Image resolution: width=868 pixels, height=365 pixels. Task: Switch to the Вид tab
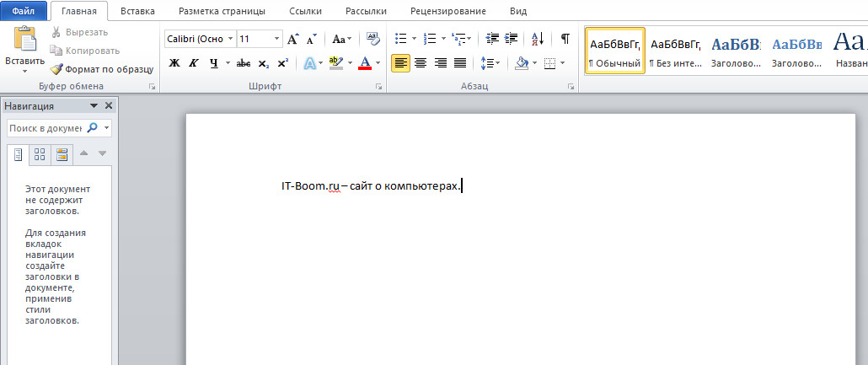[x=518, y=11]
